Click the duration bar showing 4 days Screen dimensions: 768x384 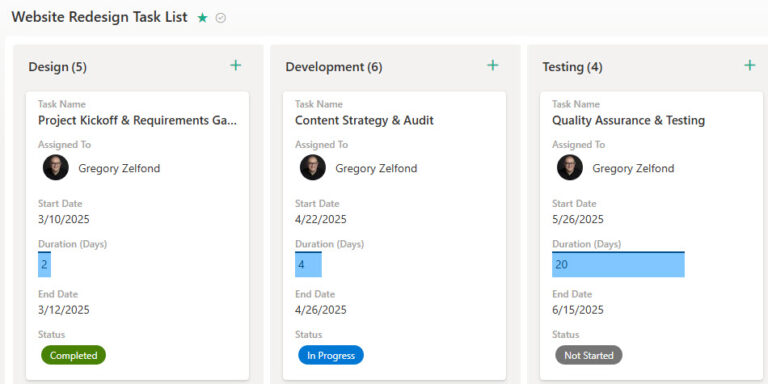308,264
